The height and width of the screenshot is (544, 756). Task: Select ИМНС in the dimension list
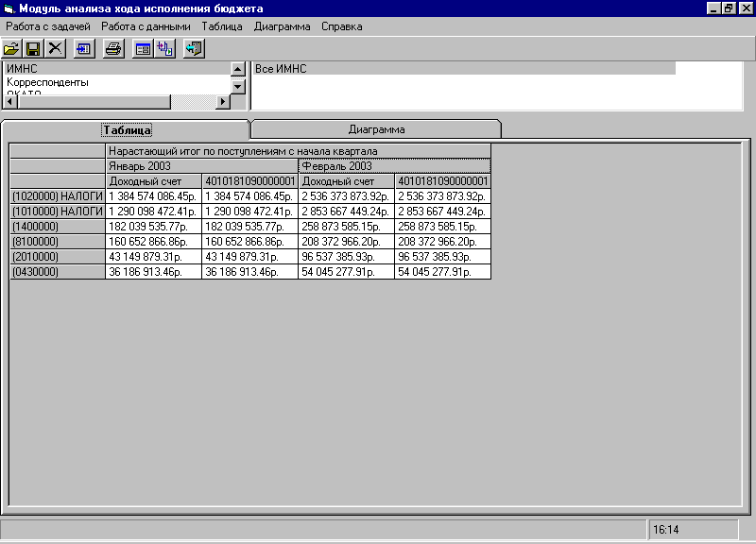pyautogui.click(x=117, y=68)
